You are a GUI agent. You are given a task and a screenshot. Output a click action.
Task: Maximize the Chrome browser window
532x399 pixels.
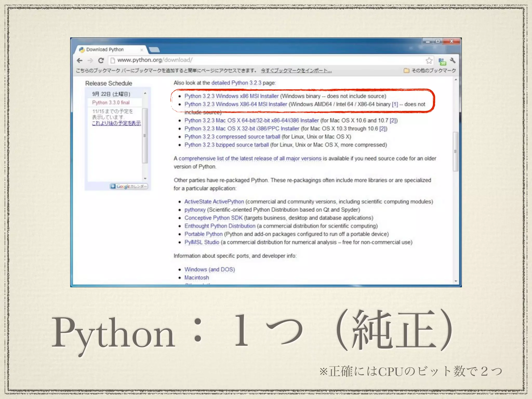[x=438, y=41]
